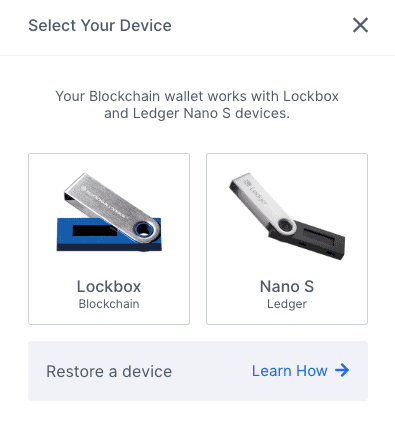Click the Ledger subtitle under Nano S
This screenshot has width=395, height=421.
coord(287,304)
